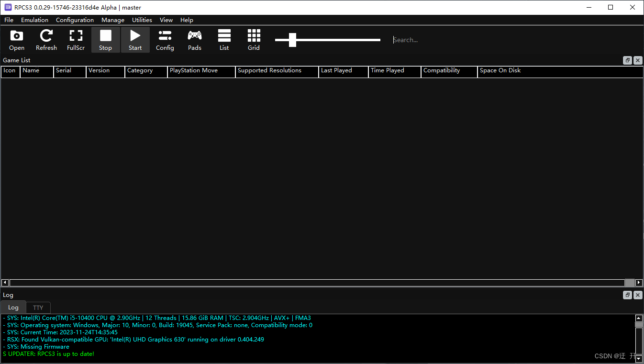Open the Emulation menu
The width and height of the screenshot is (644, 364).
pos(34,20)
